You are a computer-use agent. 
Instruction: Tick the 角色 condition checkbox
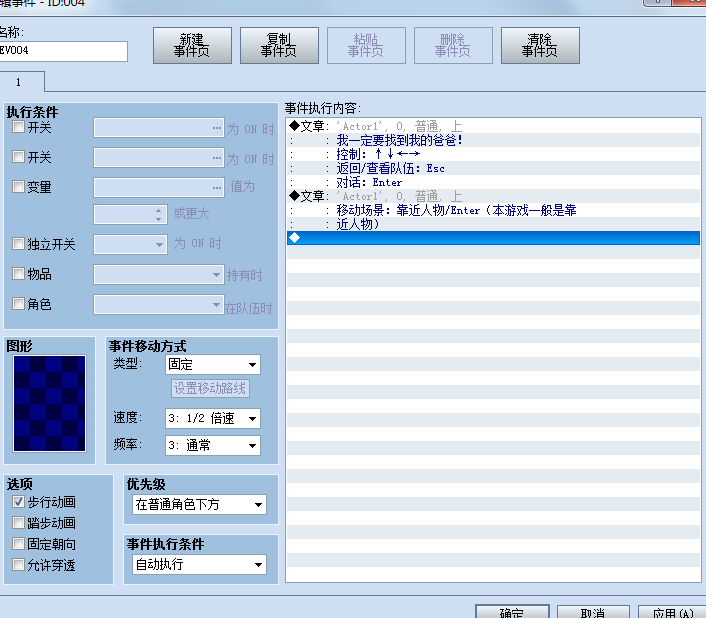click(x=18, y=304)
